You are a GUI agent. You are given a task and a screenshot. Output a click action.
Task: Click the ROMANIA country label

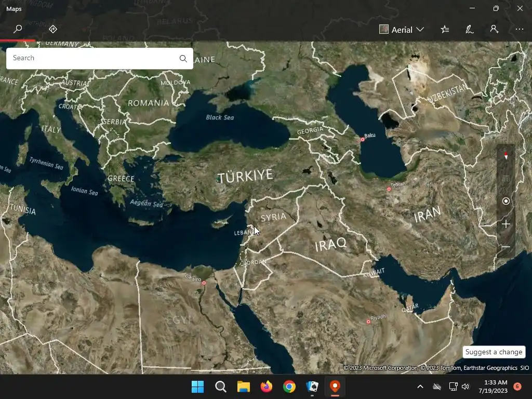coord(148,103)
